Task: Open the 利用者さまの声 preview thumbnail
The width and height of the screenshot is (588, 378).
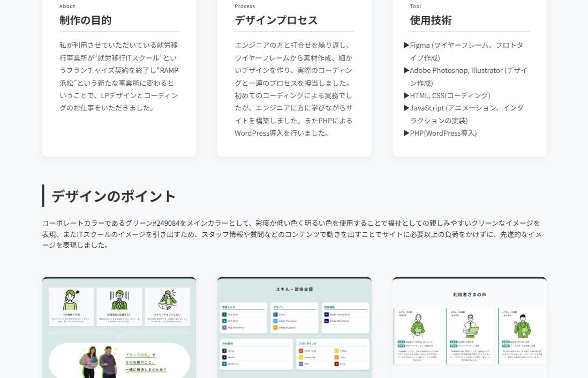Action: point(469,327)
